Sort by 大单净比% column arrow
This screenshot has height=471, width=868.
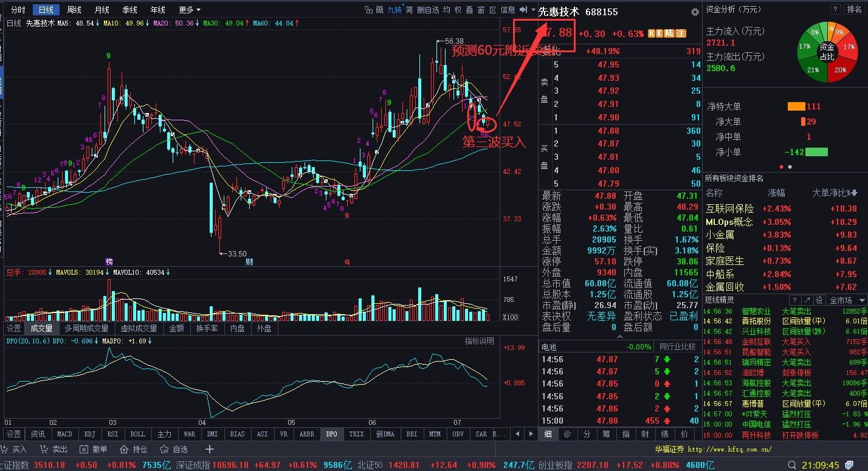[856, 193]
